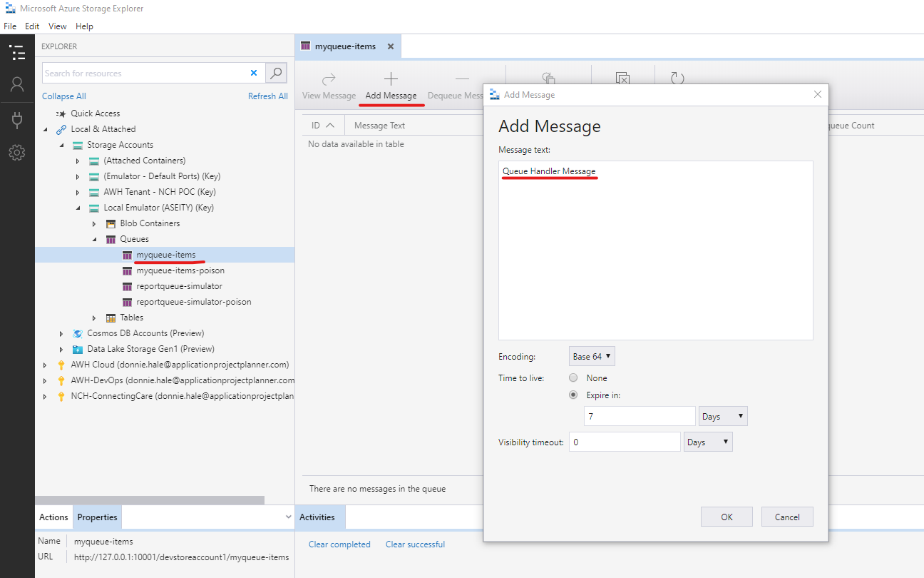This screenshot has width=924, height=578.
Task: Select reportqueue-simulator-poison queue
Action: pos(194,302)
